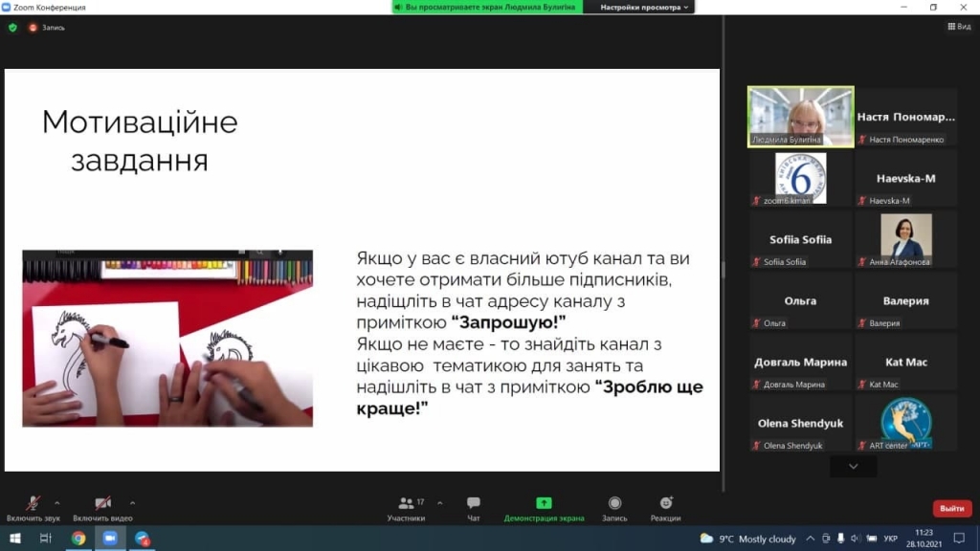The height and width of the screenshot is (551, 980).
Task: Open the Windows Start menu
Action: coord(15,538)
